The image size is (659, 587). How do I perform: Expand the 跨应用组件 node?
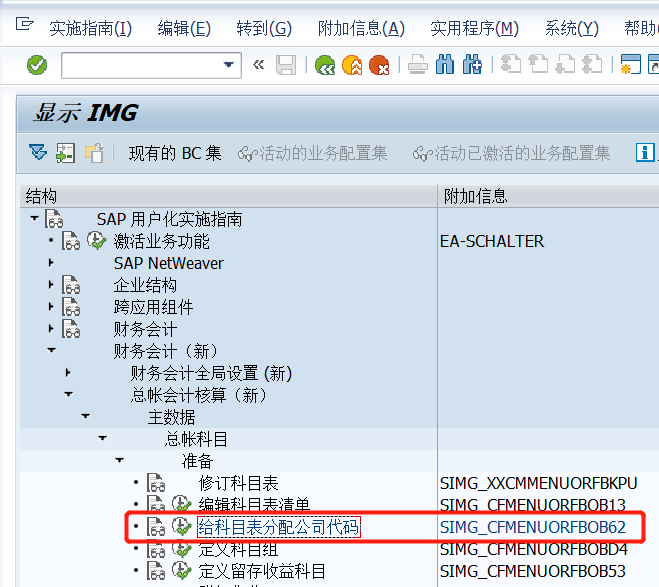pos(51,306)
